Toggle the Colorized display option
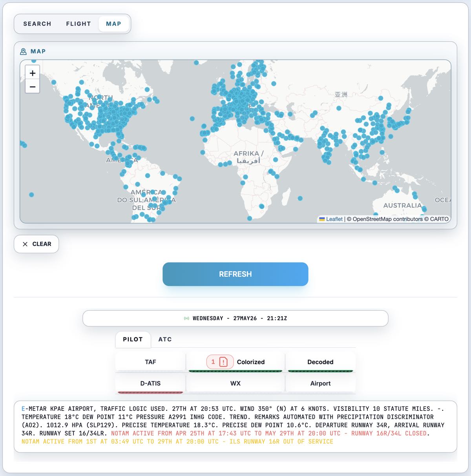471x476 pixels. pyautogui.click(x=235, y=362)
